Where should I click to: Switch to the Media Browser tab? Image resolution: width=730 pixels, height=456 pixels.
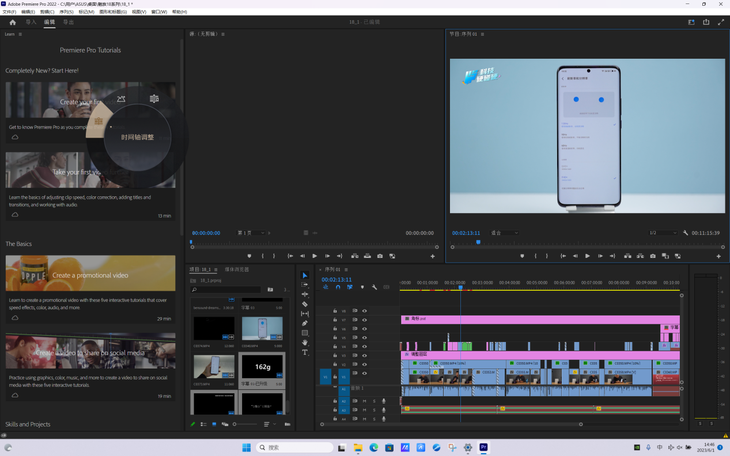click(237, 270)
